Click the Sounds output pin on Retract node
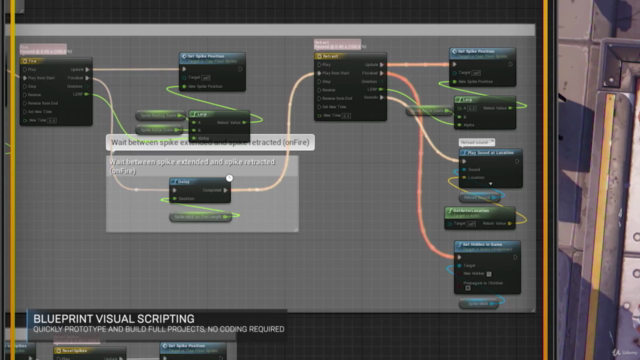Screen dimensions: 640x360 tap(382, 98)
